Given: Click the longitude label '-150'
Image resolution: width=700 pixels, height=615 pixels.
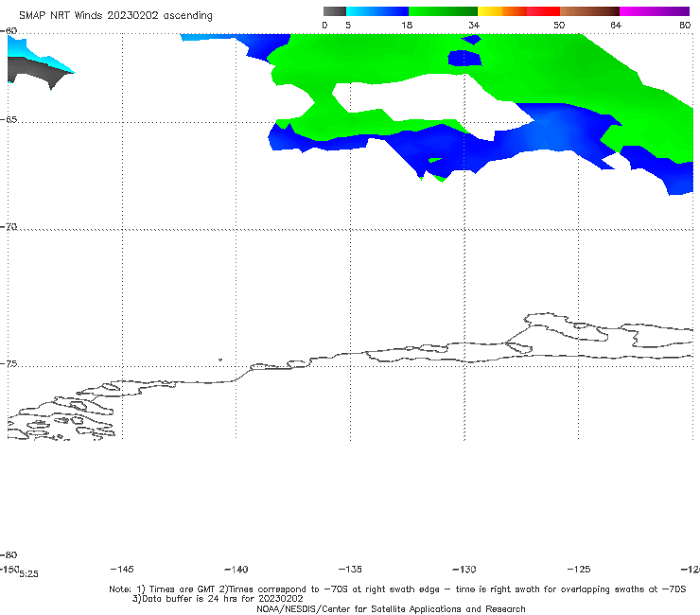Looking at the screenshot, I should [x=9, y=569].
